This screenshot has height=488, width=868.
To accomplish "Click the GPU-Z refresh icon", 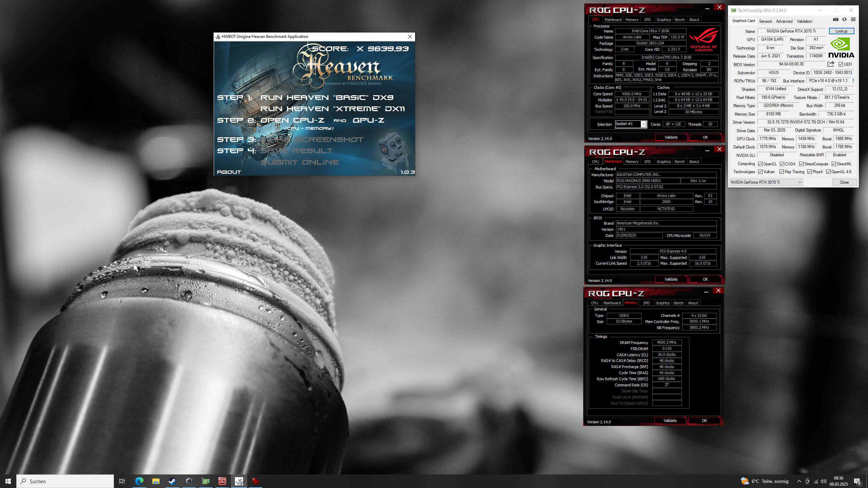I will pyautogui.click(x=844, y=20).
